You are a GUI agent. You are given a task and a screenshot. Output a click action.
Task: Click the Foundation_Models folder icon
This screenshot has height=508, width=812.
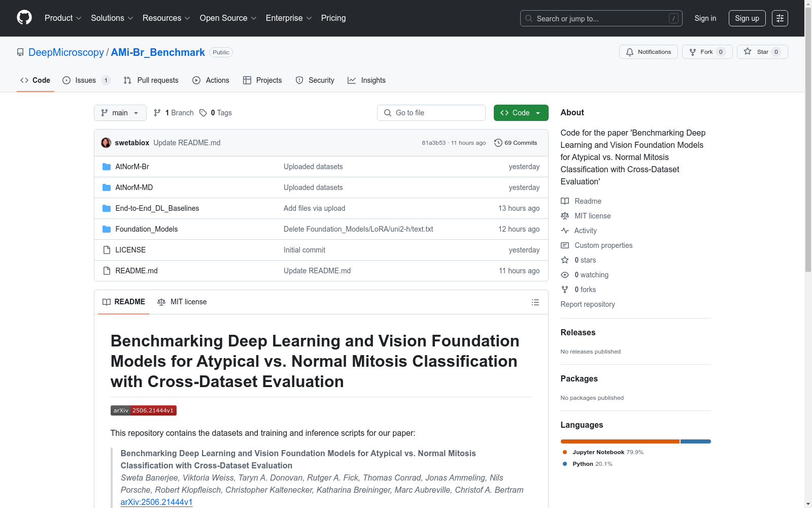[107, 229]
